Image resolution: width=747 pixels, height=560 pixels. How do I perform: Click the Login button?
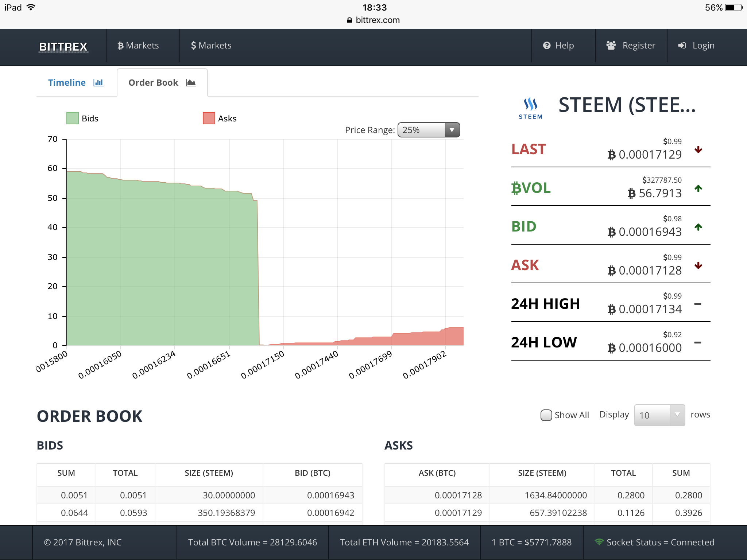click(696, 46)
